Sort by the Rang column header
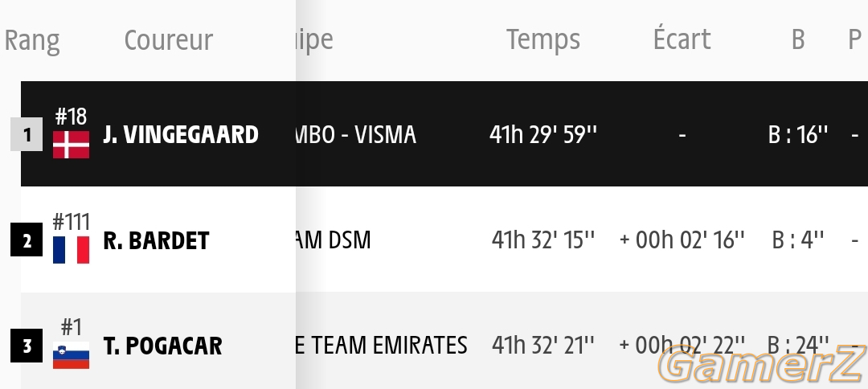The image size is (868, 389). [32, 40]
